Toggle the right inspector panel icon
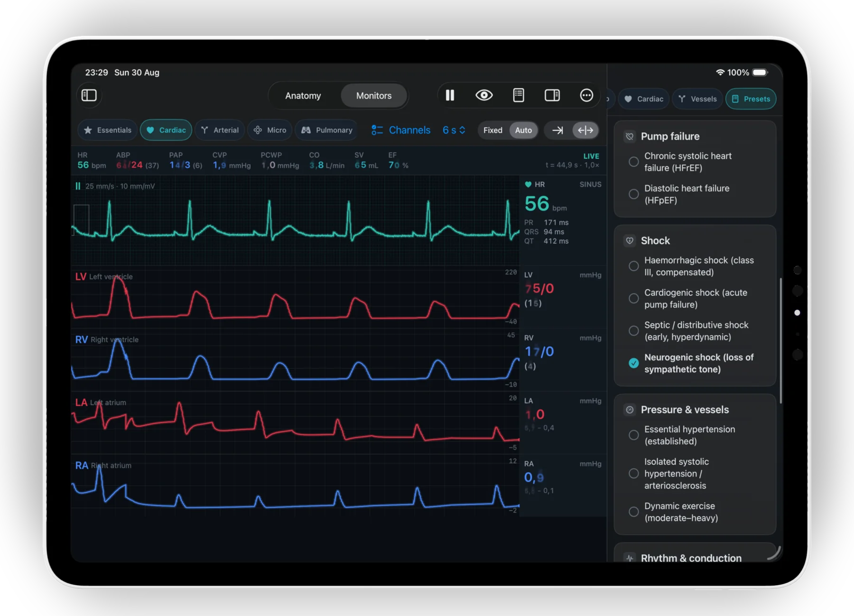854x616 pixels. pyautogui.click(x=552, y=95)
